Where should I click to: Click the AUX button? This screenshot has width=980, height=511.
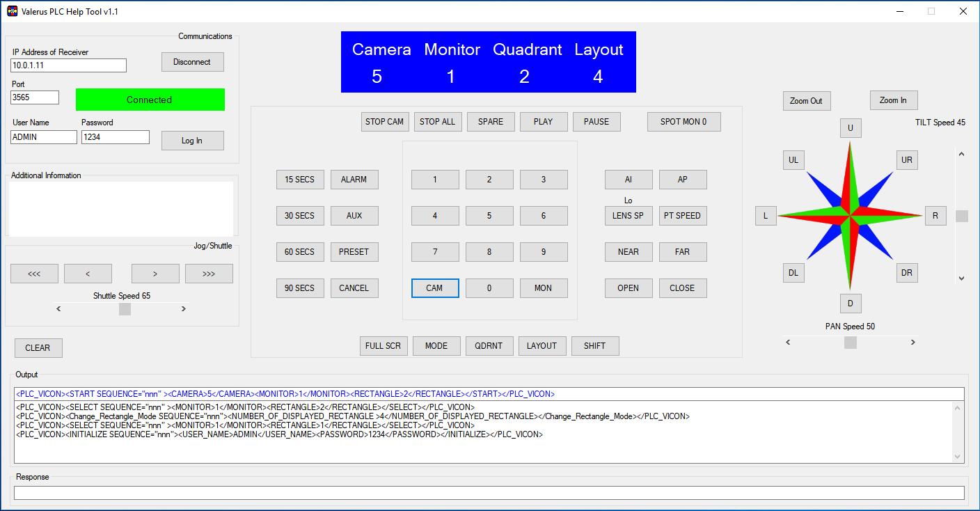click(354, 216)
